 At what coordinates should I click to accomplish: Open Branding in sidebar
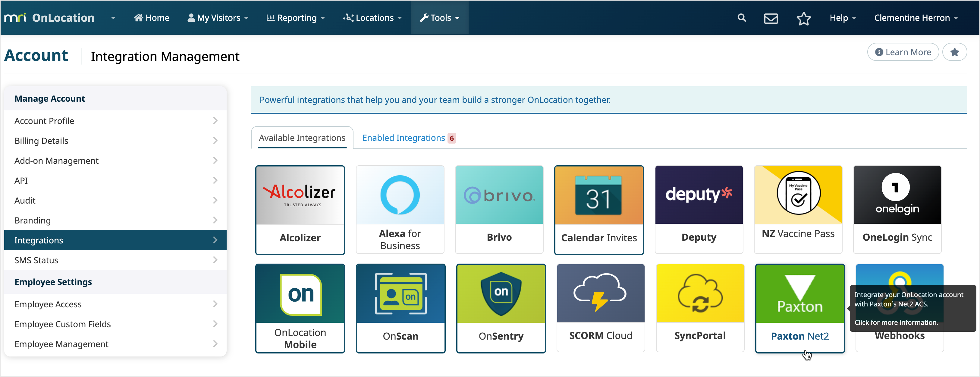tap(115, 220)
